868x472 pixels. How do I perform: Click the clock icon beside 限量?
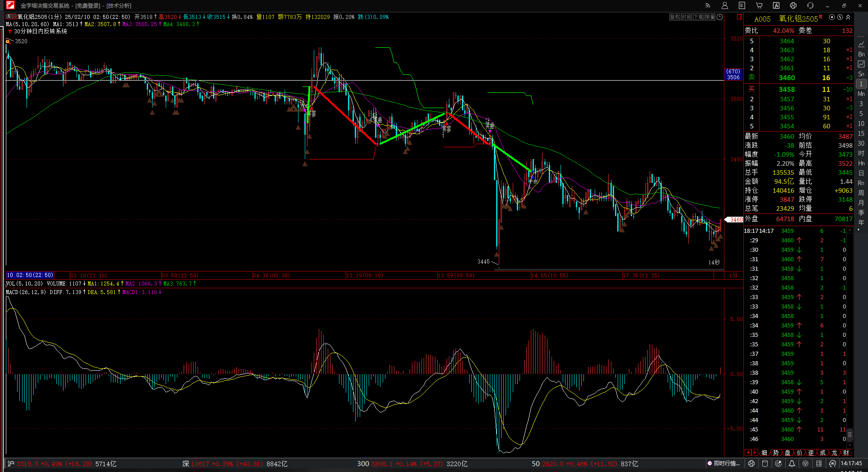point(720,17)
